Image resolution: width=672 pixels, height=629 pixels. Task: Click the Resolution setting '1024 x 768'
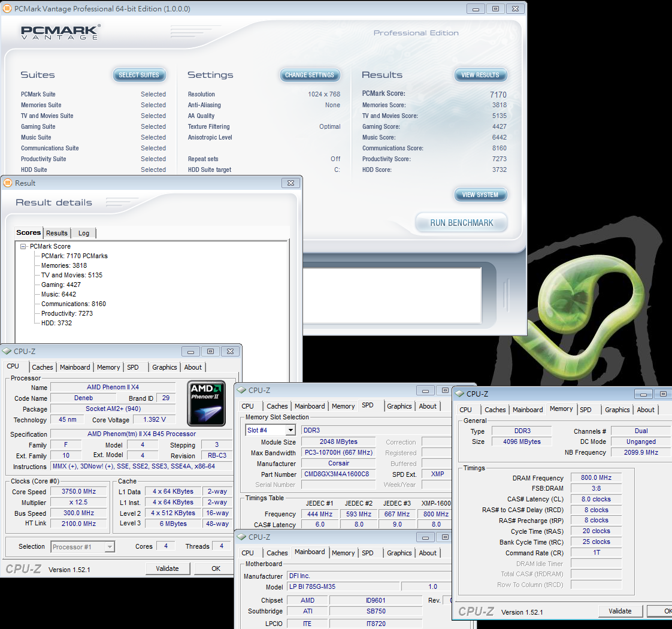coord(324,94)
